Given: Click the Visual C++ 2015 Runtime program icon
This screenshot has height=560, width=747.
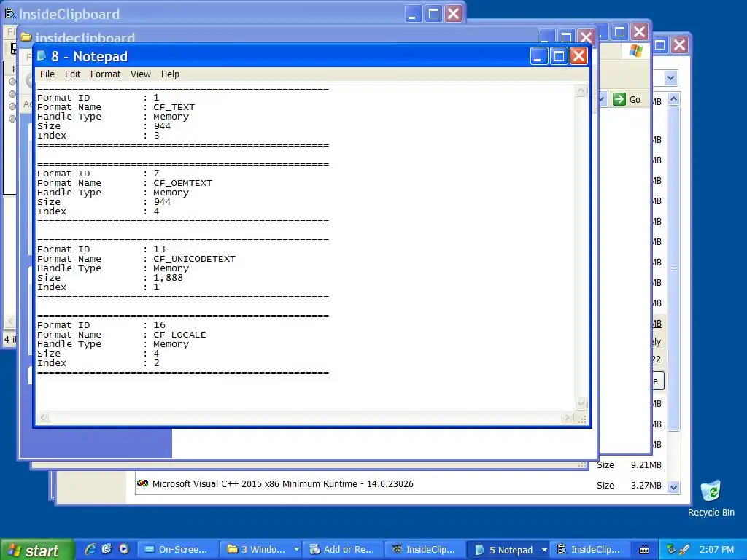Looking at the screenshot, I should pyautogui.click(x=142, y=483).
